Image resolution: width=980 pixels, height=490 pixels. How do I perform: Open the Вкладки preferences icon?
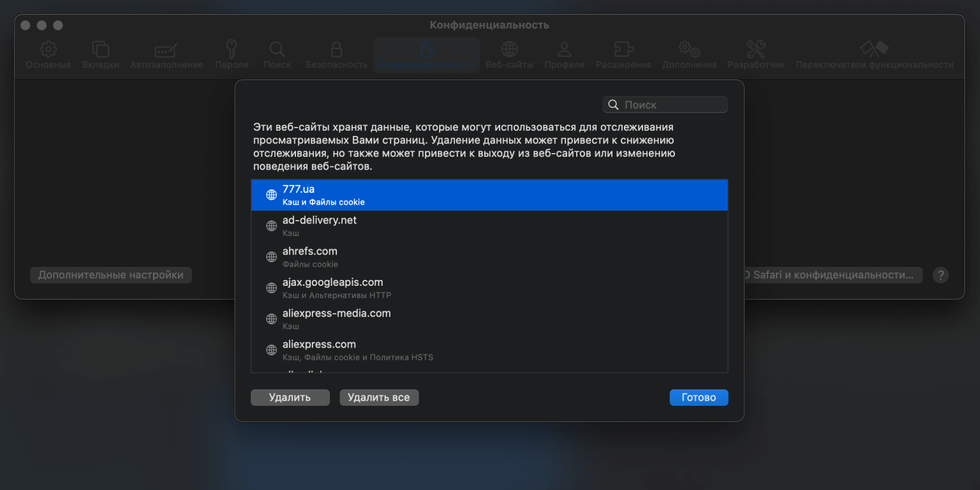100,50
